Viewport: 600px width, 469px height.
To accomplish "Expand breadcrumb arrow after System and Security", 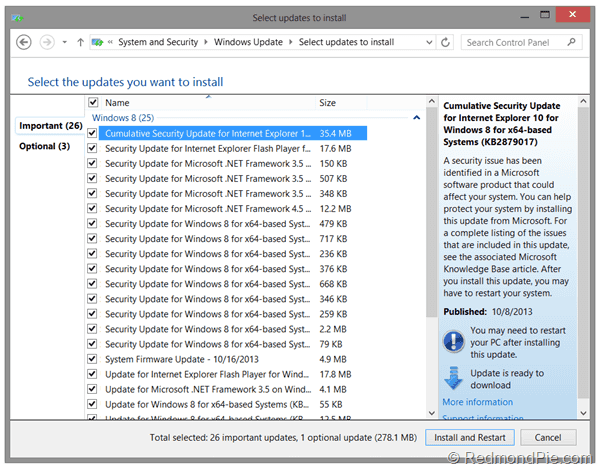I will click(x=206, y=42).
